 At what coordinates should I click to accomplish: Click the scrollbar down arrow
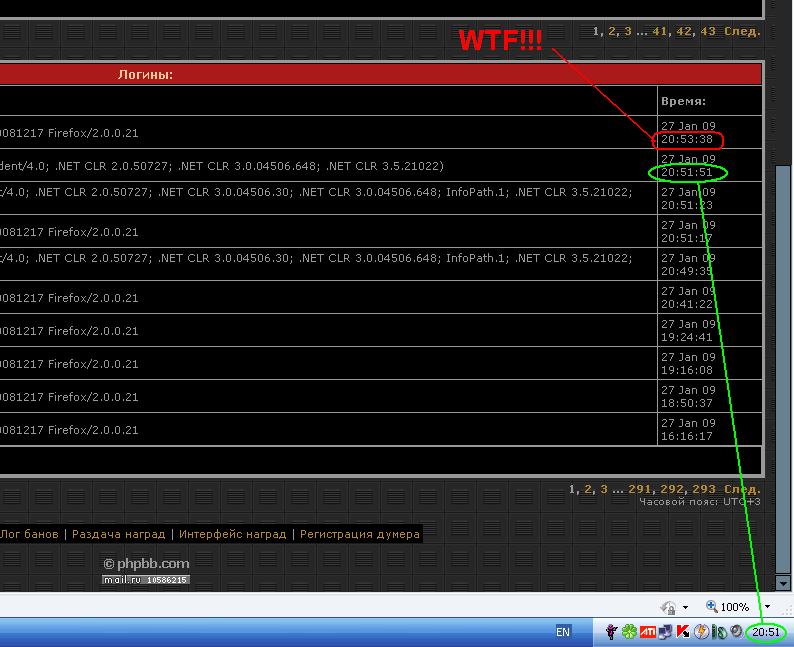783,583
